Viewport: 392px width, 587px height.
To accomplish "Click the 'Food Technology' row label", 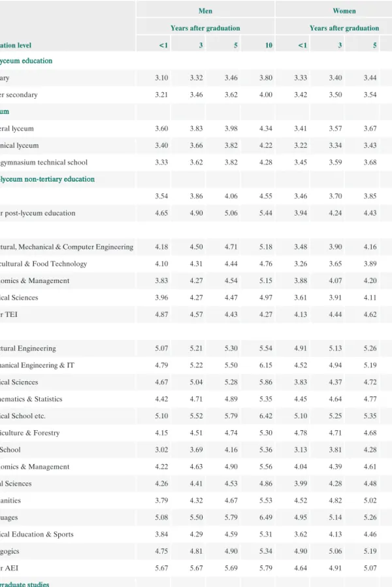I will point(59,263).
